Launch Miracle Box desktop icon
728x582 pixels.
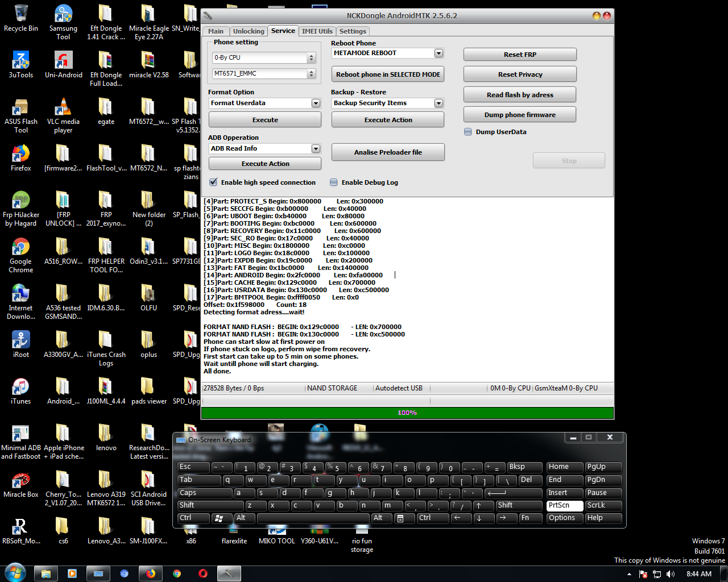coord(21,484)
